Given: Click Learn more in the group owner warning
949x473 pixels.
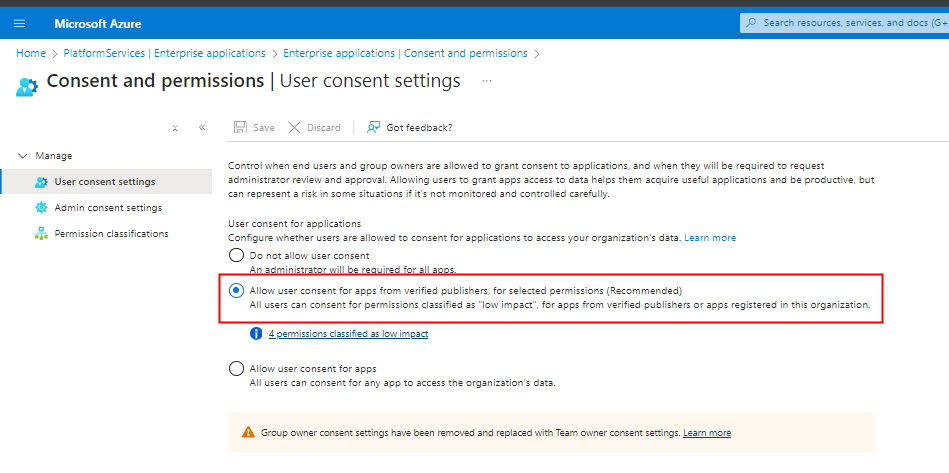Looking at the screenshot, I should click(x=707, y=433).
